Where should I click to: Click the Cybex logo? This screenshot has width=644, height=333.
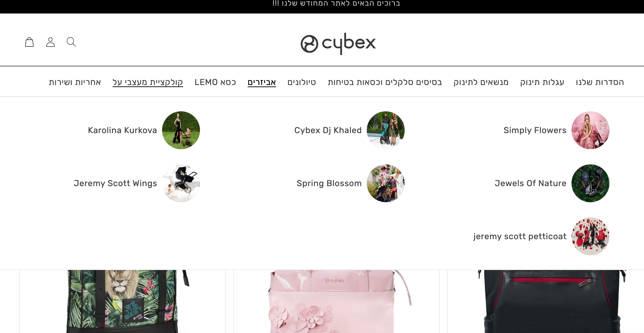pos(338,44)
